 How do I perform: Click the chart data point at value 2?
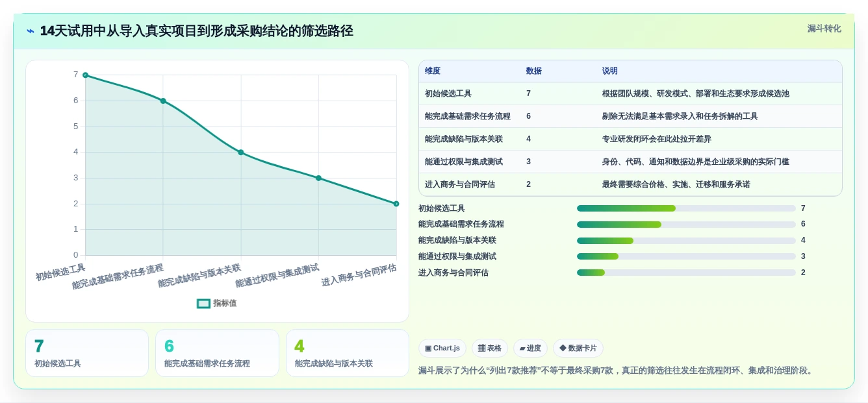[x=396, y=204]
